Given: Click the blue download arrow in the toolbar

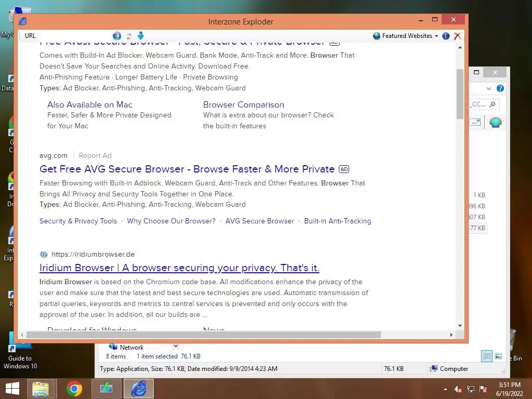Looking at the screenshot, I should pos(141,36).
